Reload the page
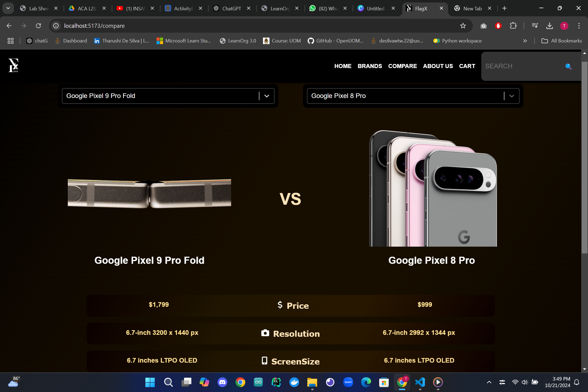Screen dimensions: 588x392 click(x=38, y=26)
